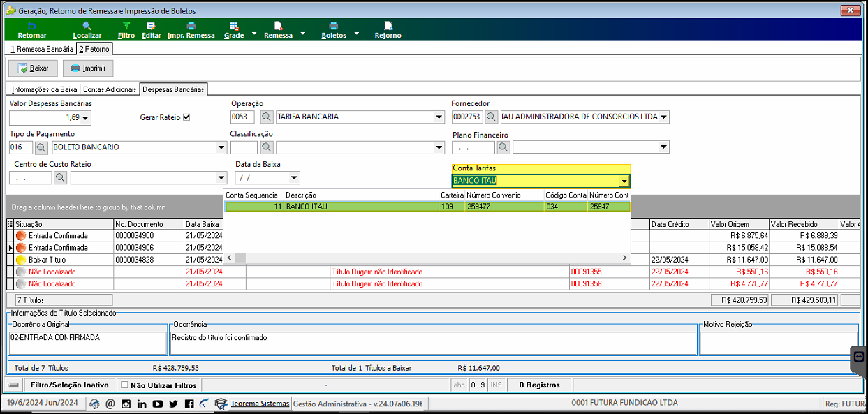868x414 pixels.
Task: Click the Baixar button
Action: [34, 68]
